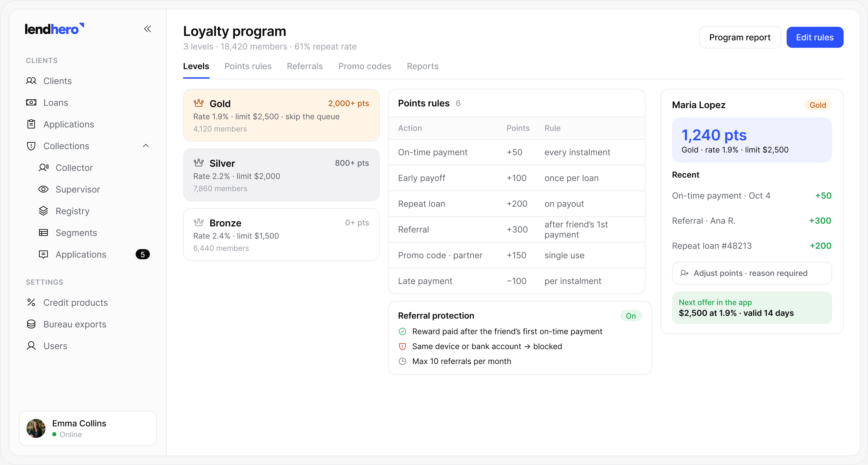Viewport: 868px width, 465px height.
Task: Open the Reports tab
Action: tap(422, 66)
